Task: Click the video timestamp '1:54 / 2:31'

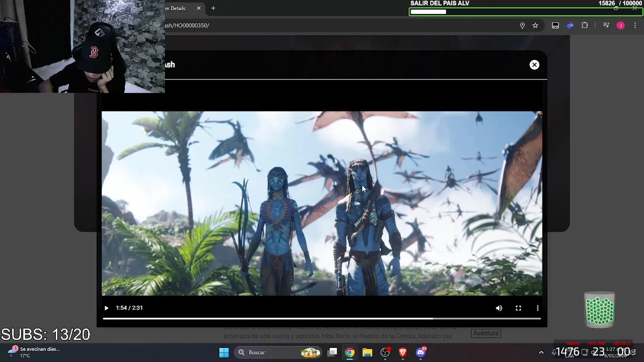Action: (x=129, y=308)
